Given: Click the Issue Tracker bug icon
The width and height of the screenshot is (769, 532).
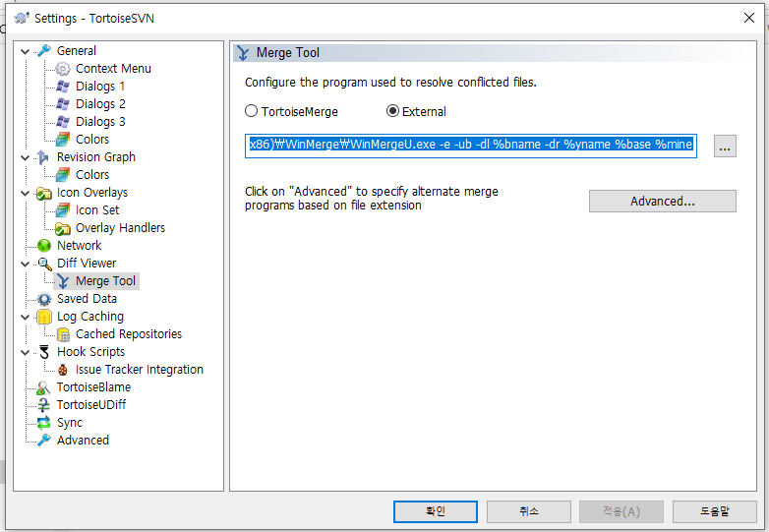Looking at the screenshot, I should (63, 370).
